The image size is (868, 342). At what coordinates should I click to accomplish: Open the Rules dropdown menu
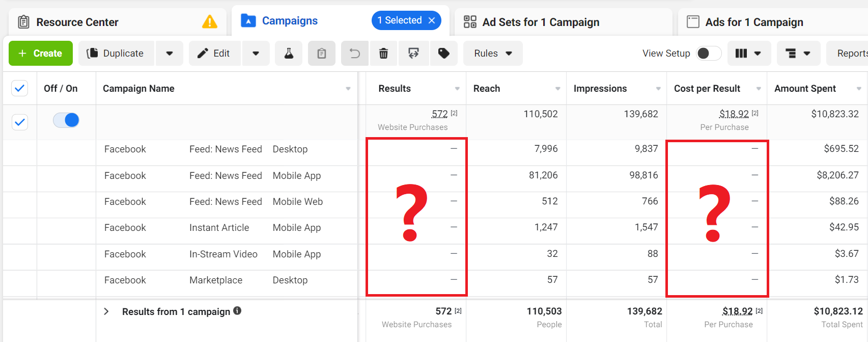(x=493, y=54)
